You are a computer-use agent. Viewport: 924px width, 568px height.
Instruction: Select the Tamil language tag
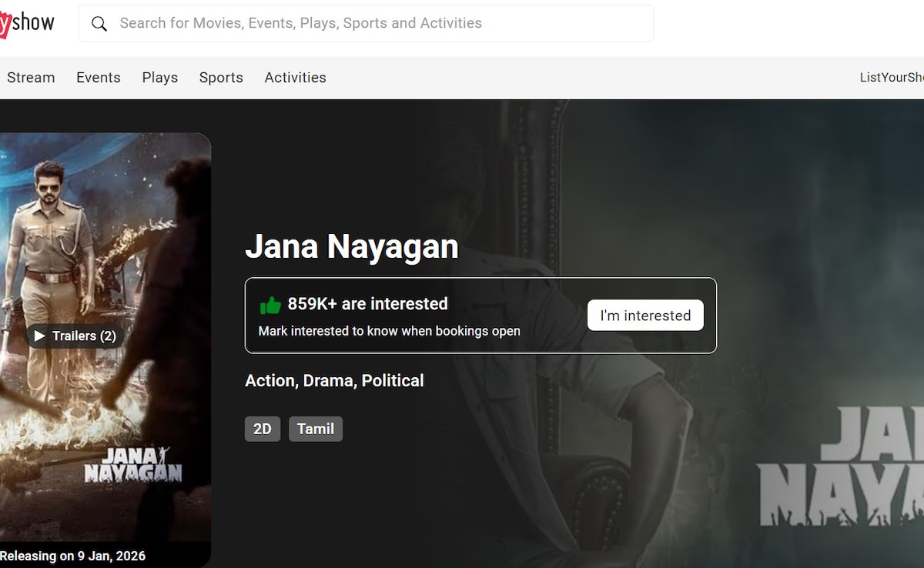(316, 429)
